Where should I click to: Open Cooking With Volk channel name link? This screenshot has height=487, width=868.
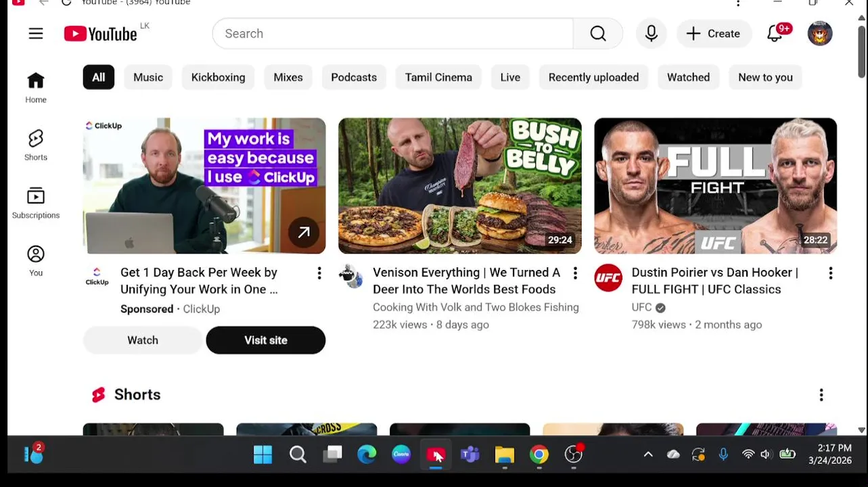coord(476,307)
